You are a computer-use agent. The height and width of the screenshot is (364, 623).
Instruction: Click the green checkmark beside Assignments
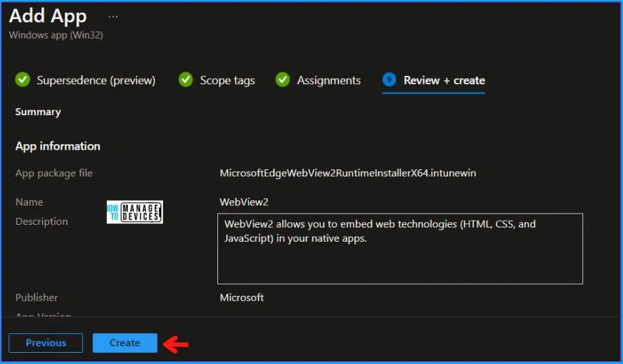point(283,79)
